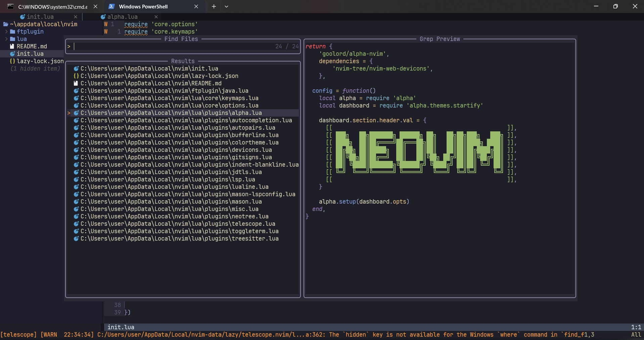This screenshot has width=644, height=340.
Task: Pick the plugins\telescope.lua result path
Action: (x=178, y=224)
